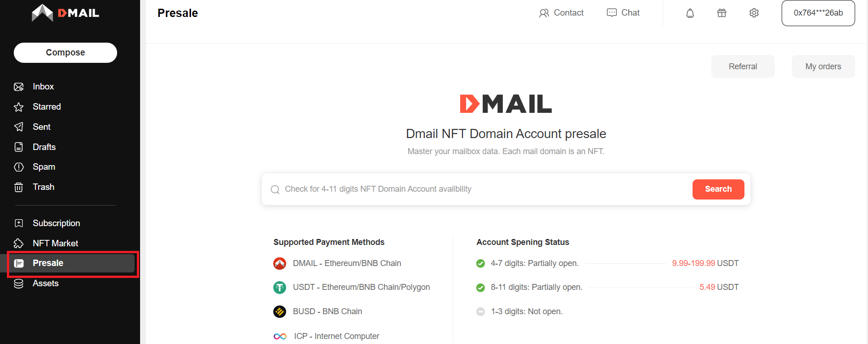The width and height of the screenshot is (868, 344).
Task: Click the DMAIL token logo in payment methods
Action: pyautogui.click(x=280, y=263)
